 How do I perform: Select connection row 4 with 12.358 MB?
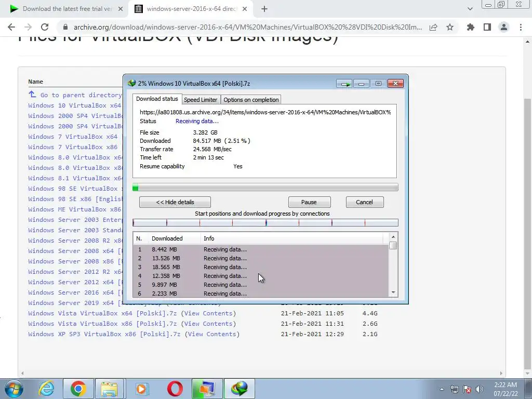(261, 276)
